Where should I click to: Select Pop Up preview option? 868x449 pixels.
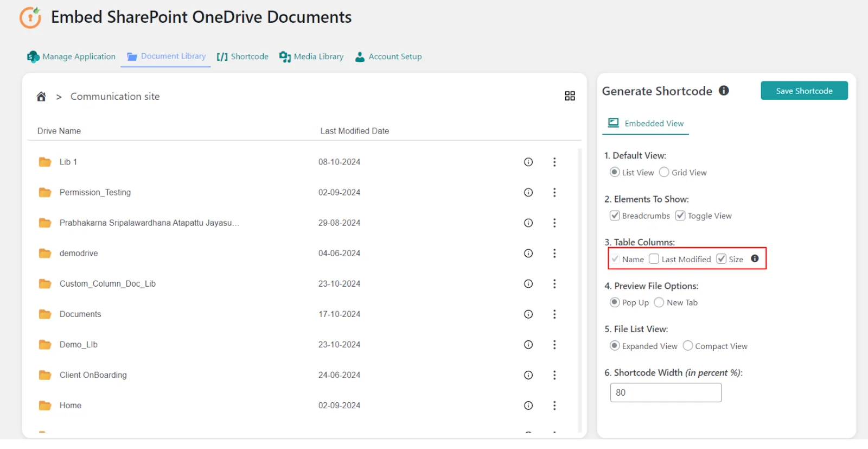pos(615,302)
